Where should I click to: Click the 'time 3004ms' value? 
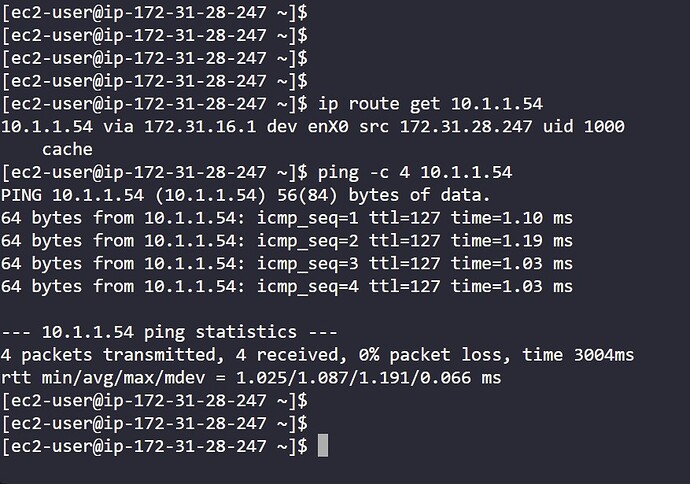[578, 355]
